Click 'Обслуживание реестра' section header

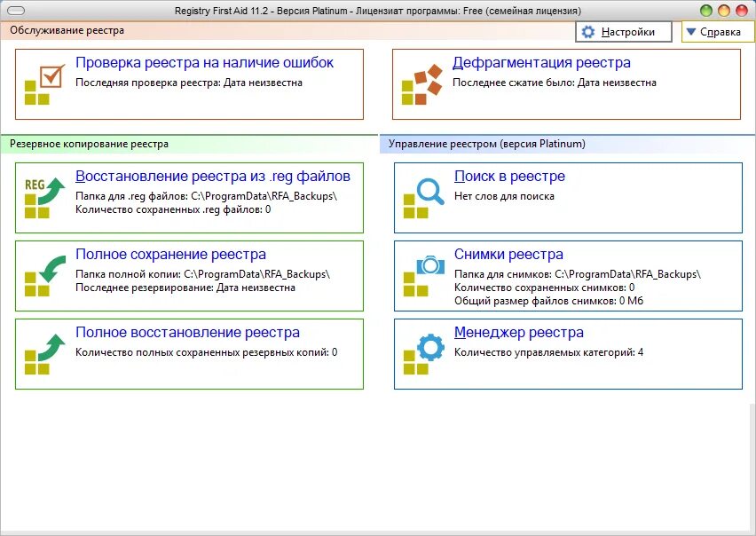point(67,30)
